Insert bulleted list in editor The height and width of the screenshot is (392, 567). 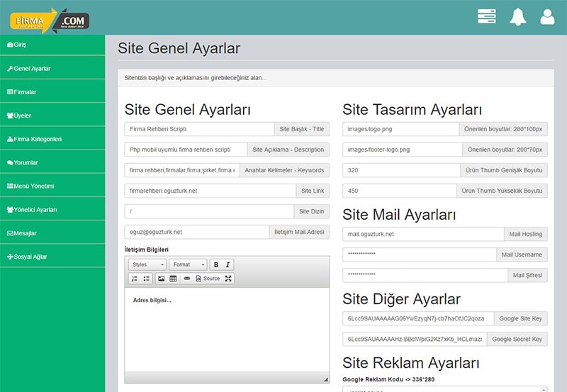click(x=146, y=279)
